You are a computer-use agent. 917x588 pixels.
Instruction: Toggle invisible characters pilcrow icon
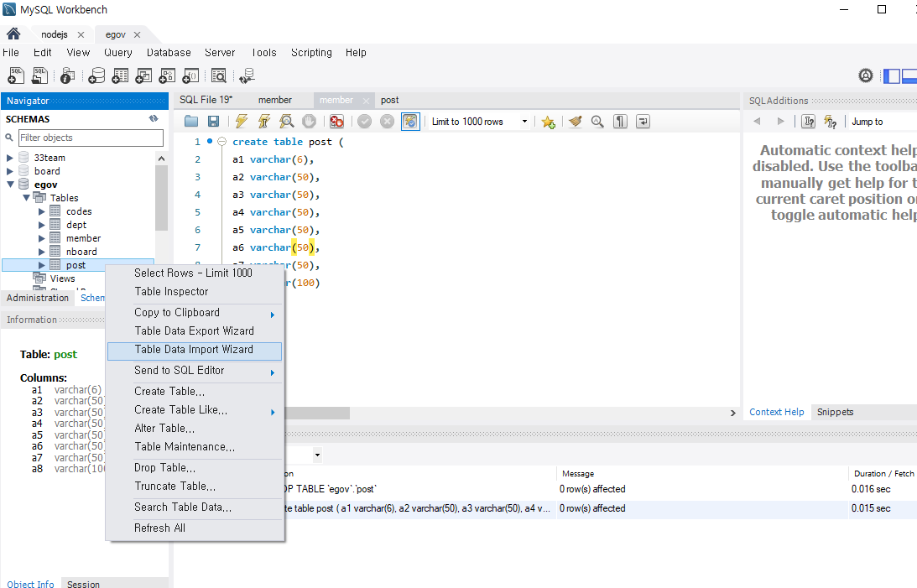(x=620, y=122)
